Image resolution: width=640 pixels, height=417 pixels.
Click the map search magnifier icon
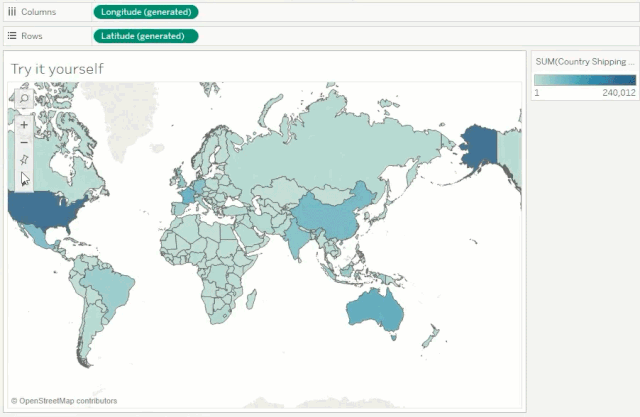24,99
